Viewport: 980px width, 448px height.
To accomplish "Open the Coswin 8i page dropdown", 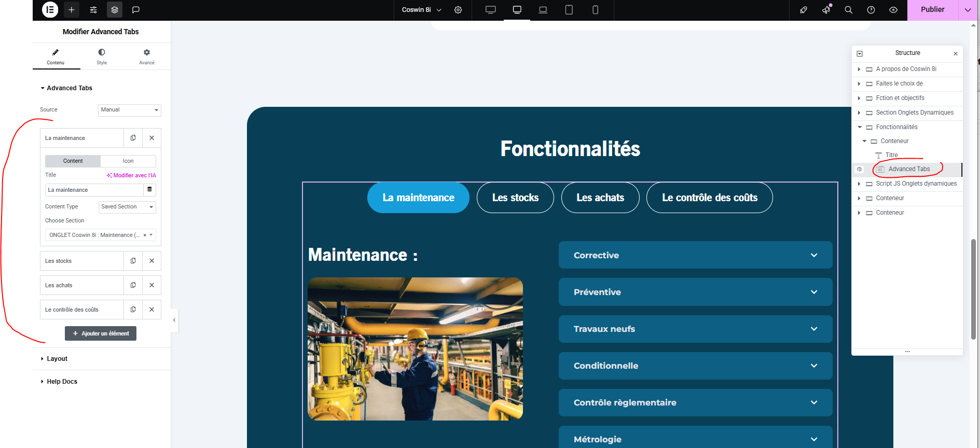I will [422, 10].
